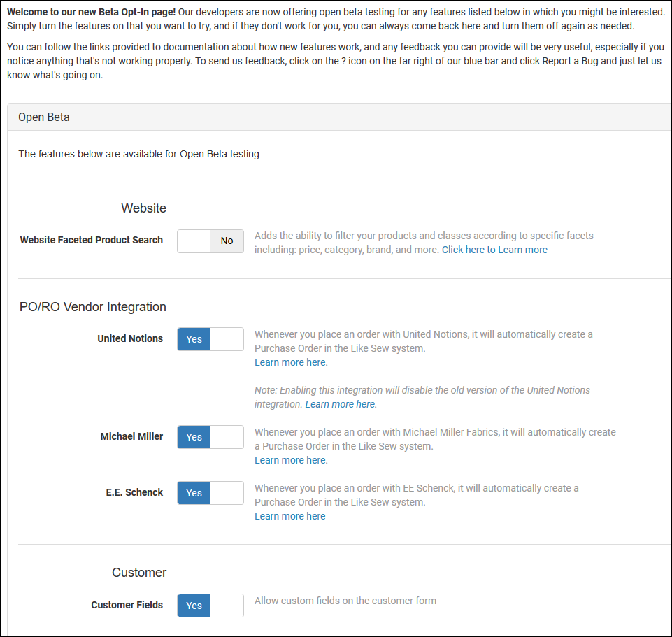This screenshot has height=637, width=672.
Task: Click the 'E.E. Schenck' field label
Action: [x=134, y=492]
